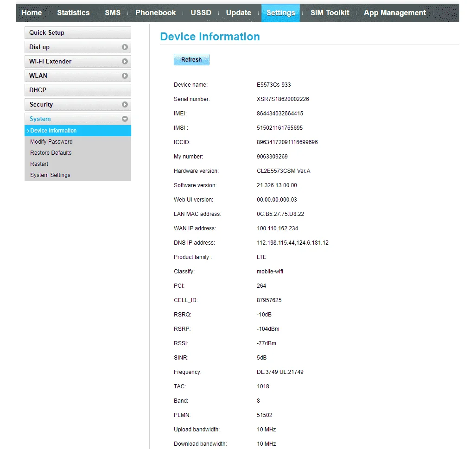Open the DHCP sidebar item
This screenshot has height=449, width=476.
[x=78, y=90]
